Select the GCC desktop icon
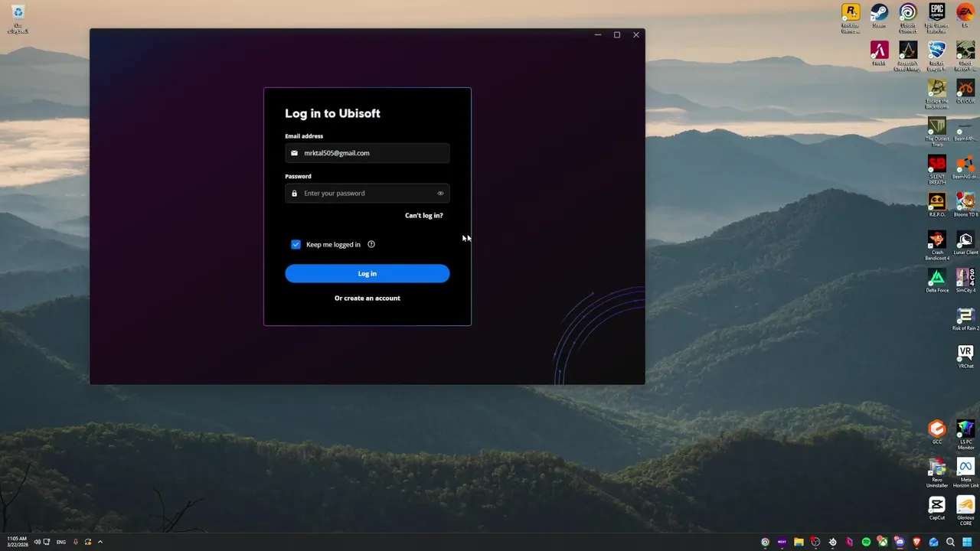 936,432
